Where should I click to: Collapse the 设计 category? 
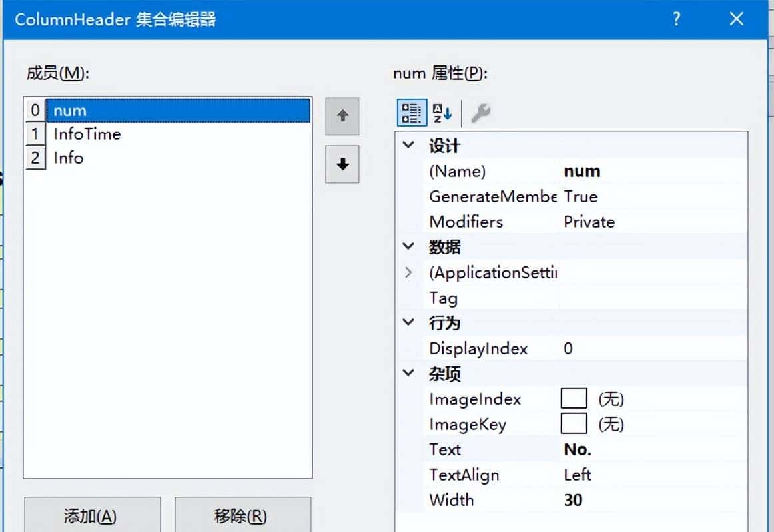408,145
